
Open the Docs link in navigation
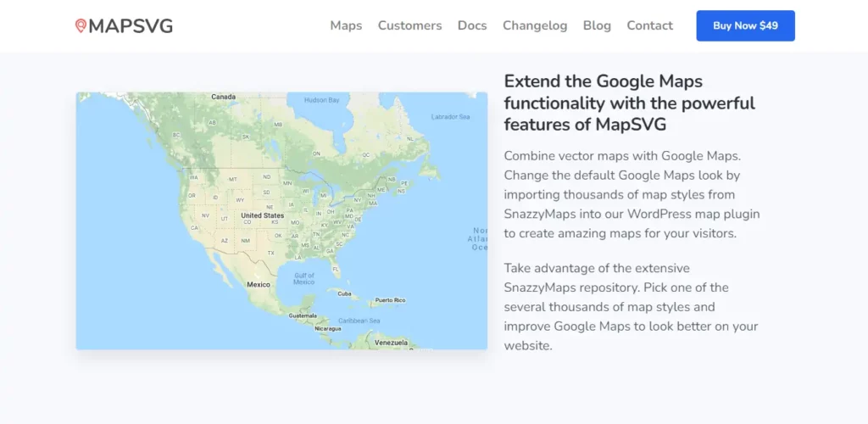coord(472,25)
